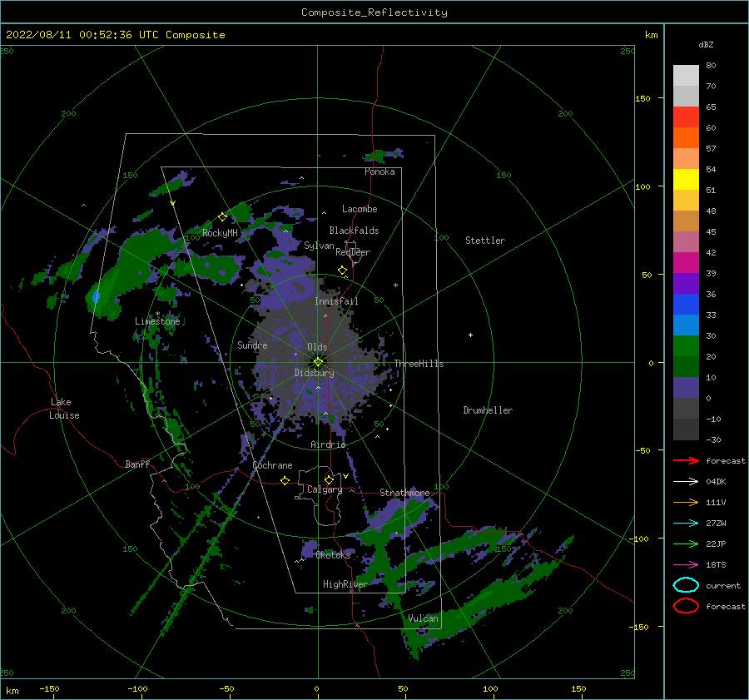
Task: Click the 65 dBZ red color swatch
Action: click(686, 117)
